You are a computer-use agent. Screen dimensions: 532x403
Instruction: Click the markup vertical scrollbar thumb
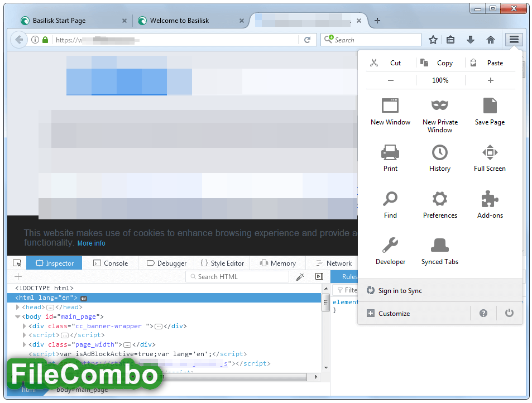(x=325, y=303)
